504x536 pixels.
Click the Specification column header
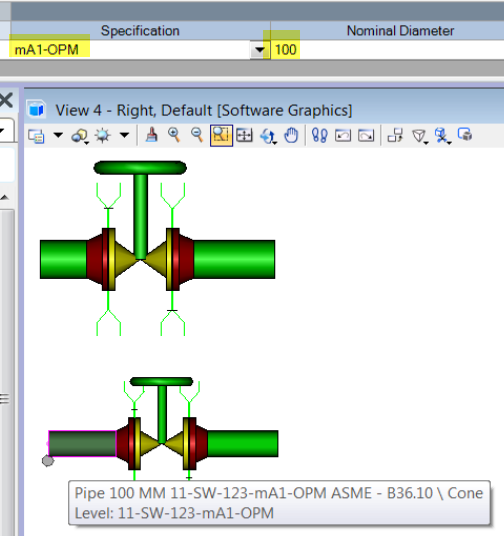(140, 31)
